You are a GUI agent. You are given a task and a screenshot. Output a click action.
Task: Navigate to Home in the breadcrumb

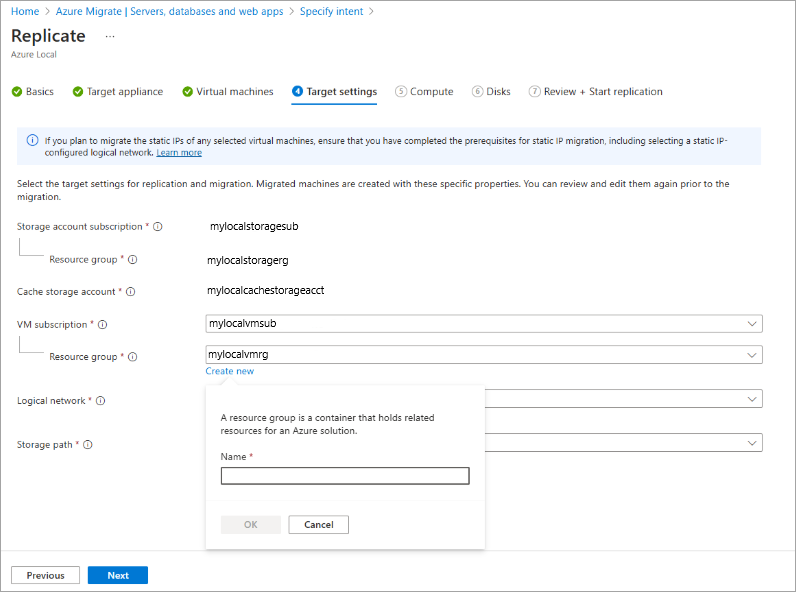pos(25,12)
